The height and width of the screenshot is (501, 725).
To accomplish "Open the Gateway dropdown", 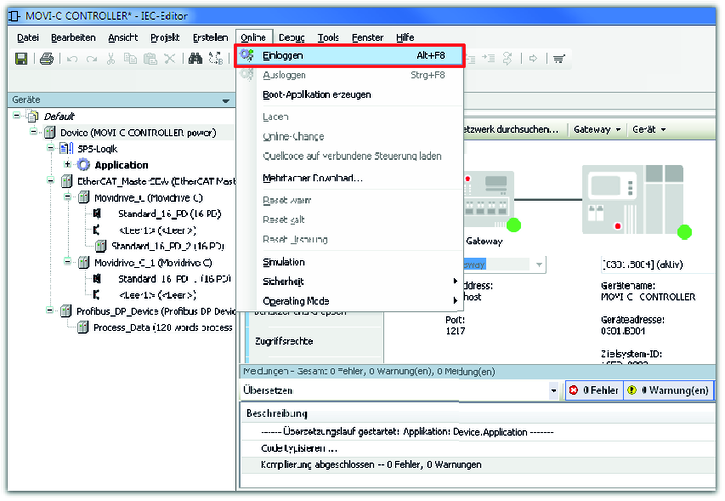I will tap(598, 130).
